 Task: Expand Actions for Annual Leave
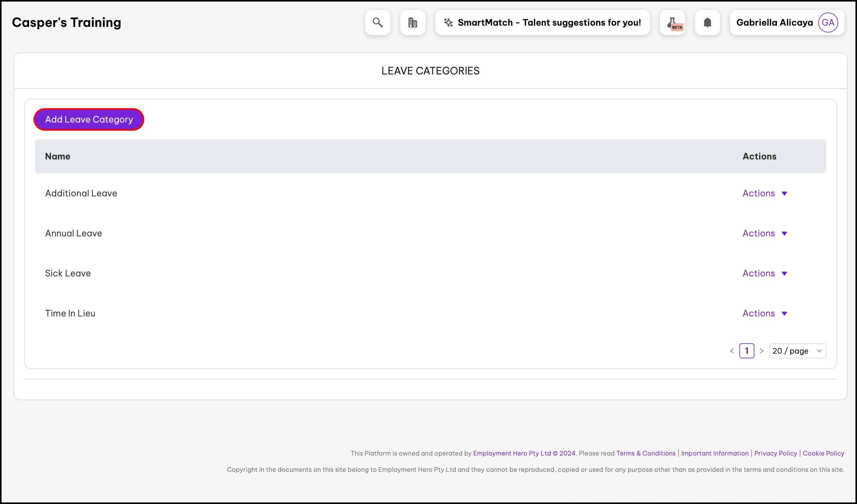coord(764,234)
